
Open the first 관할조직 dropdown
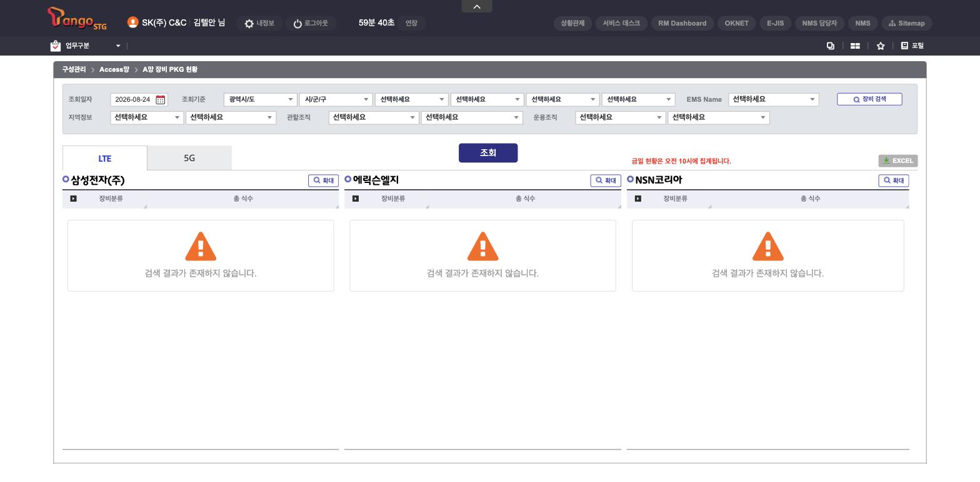[x=373, y=117]
